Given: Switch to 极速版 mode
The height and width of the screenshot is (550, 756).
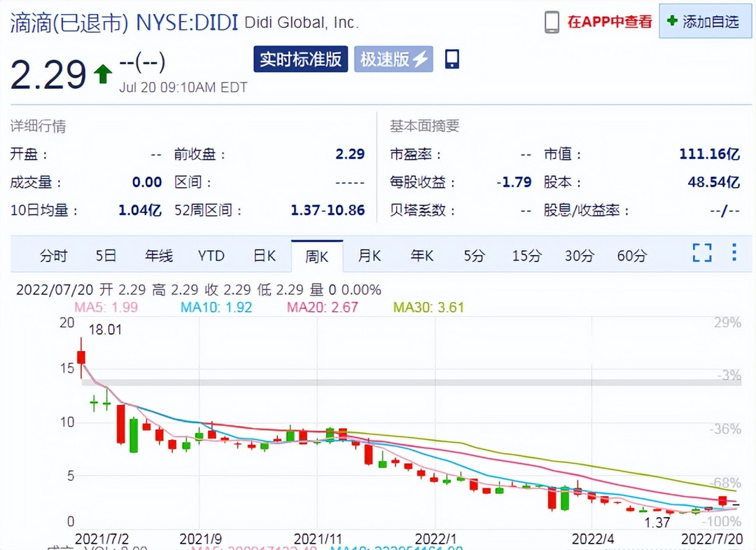Looking at the screenshot, I should 393,60.
